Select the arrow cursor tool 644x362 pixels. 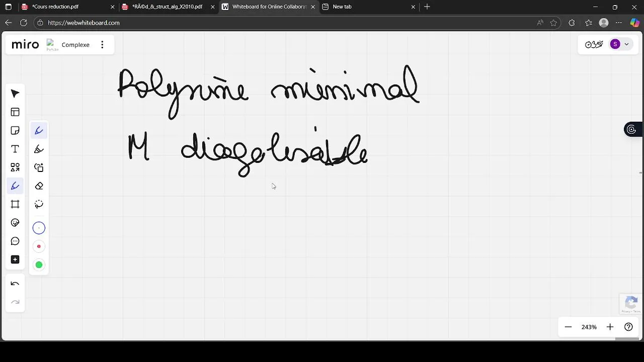15,94
